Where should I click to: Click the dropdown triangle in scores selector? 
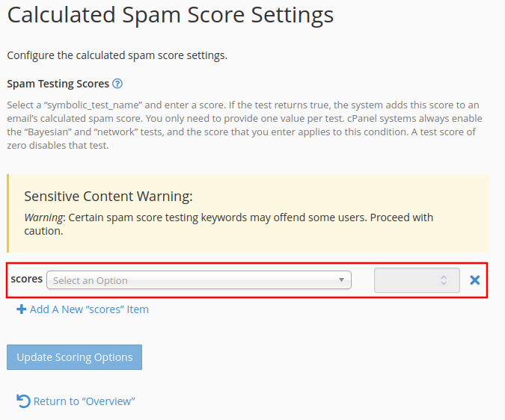coord(341,280)
